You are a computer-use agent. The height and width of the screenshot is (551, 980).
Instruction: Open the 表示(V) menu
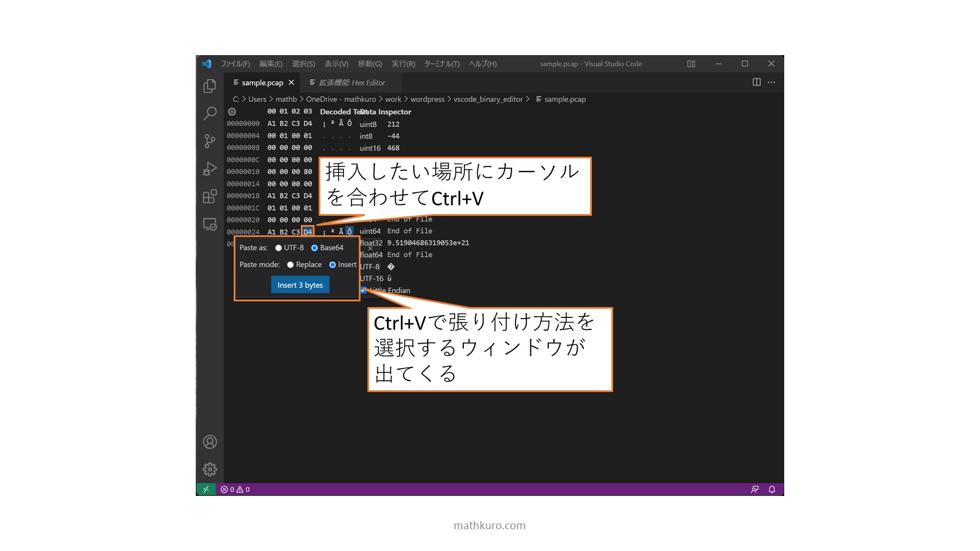pyautogui.click(x=336, y=64)
